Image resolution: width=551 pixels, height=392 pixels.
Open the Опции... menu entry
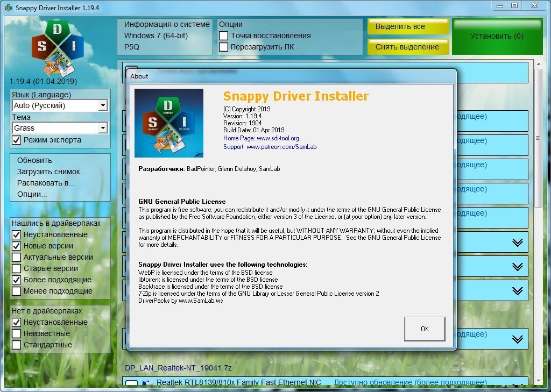(32, 194)
